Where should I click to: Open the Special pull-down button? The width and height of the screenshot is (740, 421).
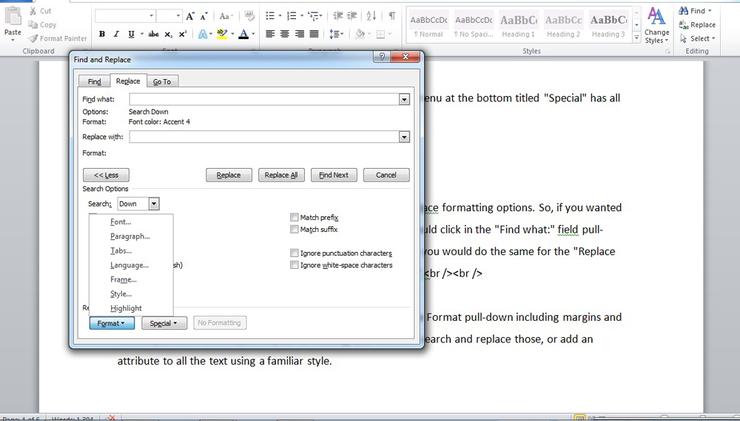(163, 323)
